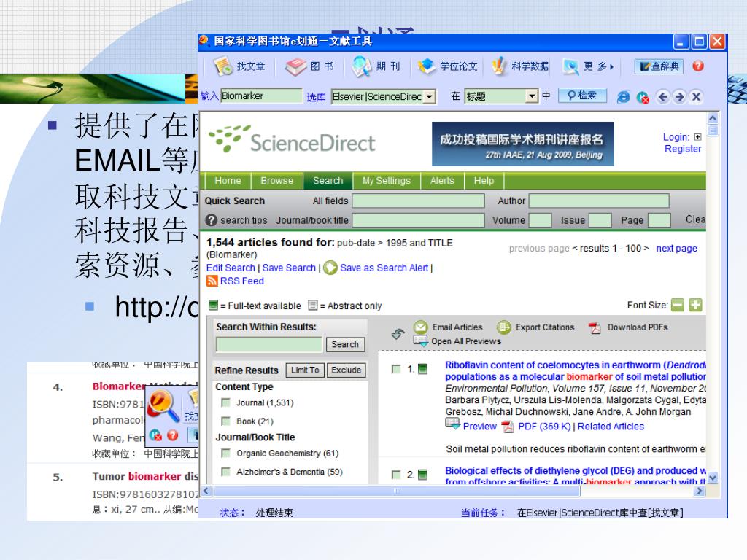The width and height of the screenshot is (747, 560).
Task: Click the Save Search link
Action: [x=289, y=268]
